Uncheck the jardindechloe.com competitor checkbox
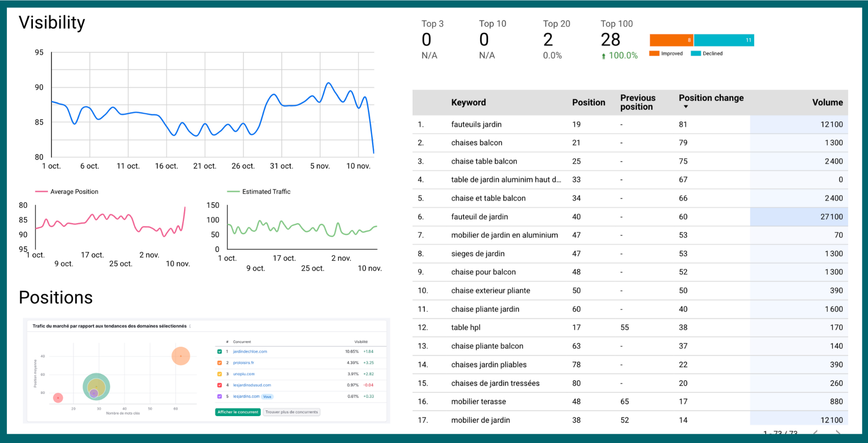 tap(219, 351)
